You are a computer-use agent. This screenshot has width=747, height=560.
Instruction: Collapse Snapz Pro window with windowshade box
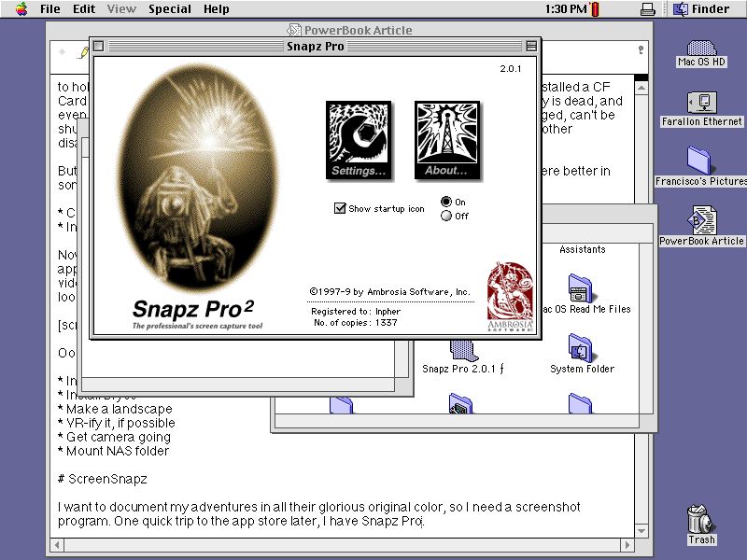click(x=531, y=46)
